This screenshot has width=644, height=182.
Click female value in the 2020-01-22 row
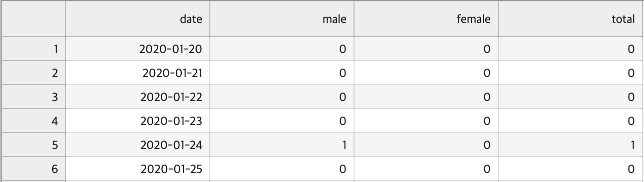426,96
